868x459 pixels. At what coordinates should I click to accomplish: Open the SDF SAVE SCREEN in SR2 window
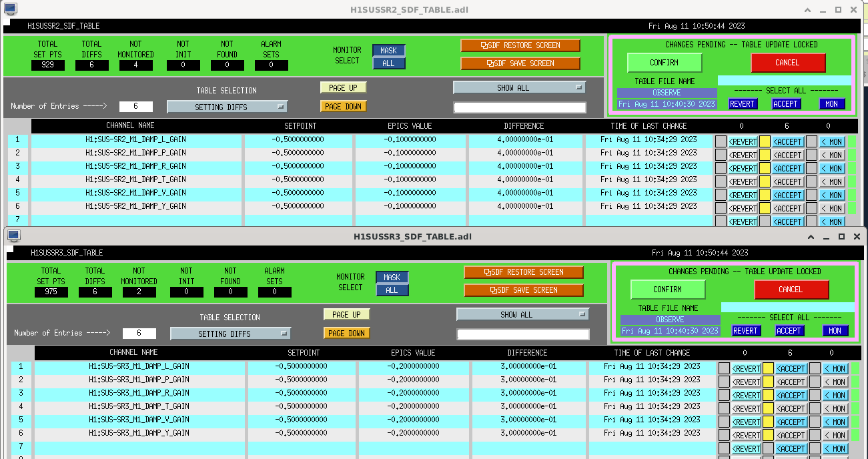pyautogui.click(x=520, y=63)
